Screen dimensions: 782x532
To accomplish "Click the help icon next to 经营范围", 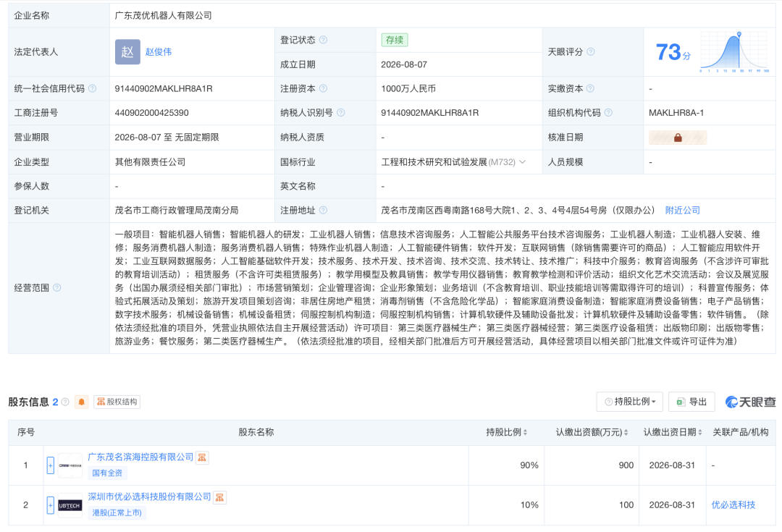I will [57, 287].
